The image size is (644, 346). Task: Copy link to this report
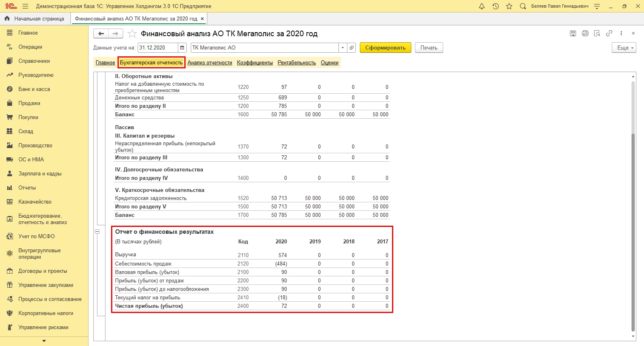(x=609, y=33)
